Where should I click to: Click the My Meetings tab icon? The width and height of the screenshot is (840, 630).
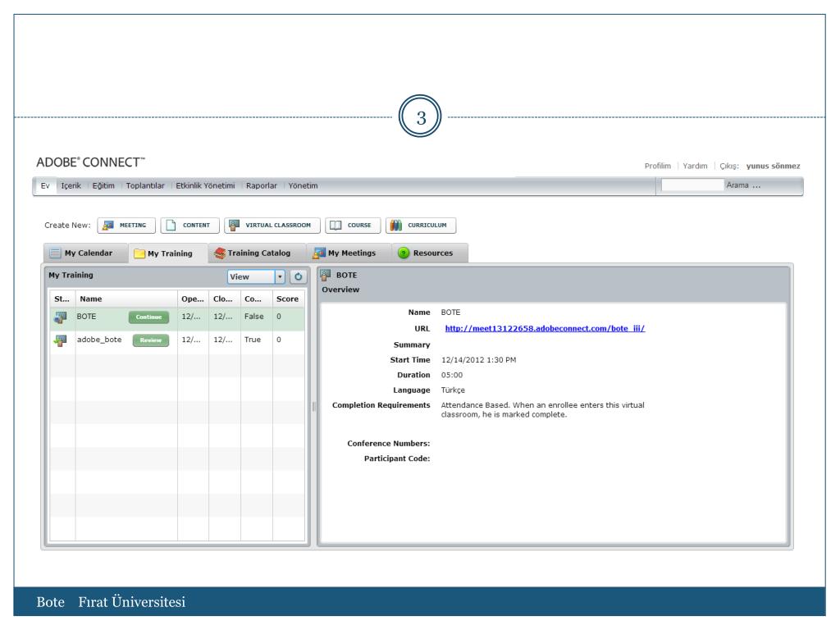[x=319, y=253]
